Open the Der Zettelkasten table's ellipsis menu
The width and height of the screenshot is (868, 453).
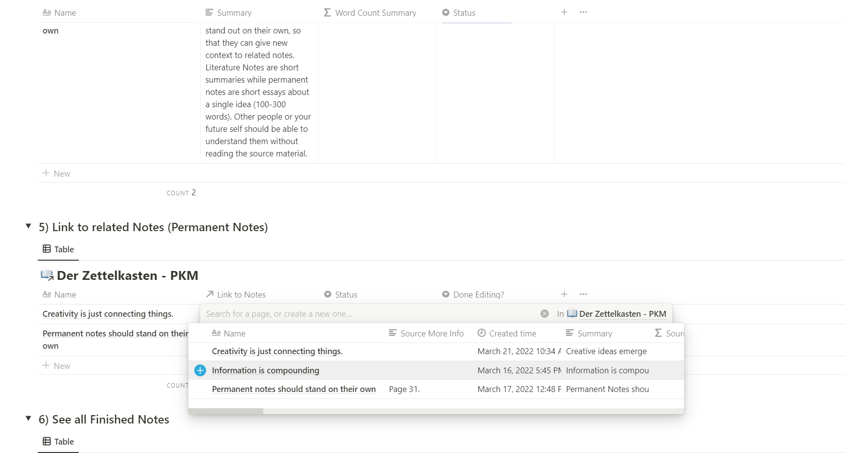point(583,294)
